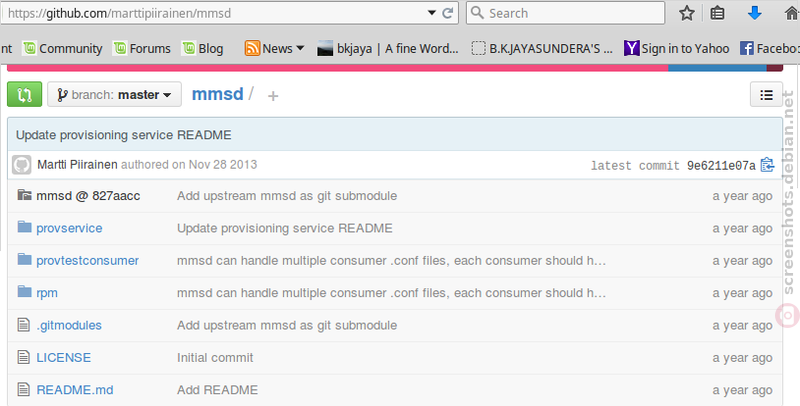Screen dimensions: 800x406
Task: Open the Update provisioning service README commit
Action: [123, 135]
